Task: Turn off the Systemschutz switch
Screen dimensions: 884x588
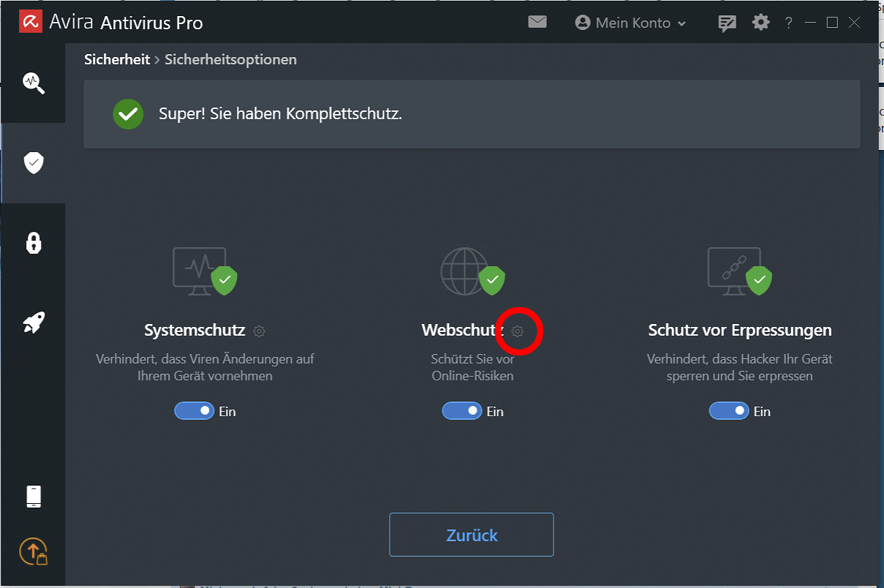Action: tap(194, 411)
